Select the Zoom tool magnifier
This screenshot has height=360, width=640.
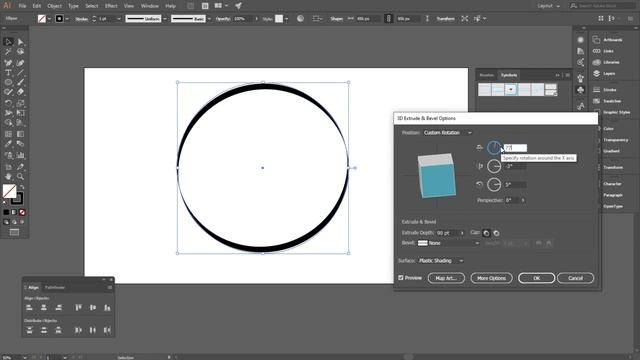20,176
